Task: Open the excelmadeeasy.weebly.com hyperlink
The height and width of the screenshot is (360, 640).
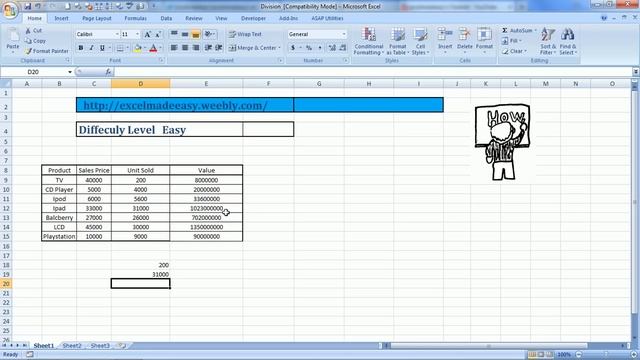Action: [x=175, y=105]
